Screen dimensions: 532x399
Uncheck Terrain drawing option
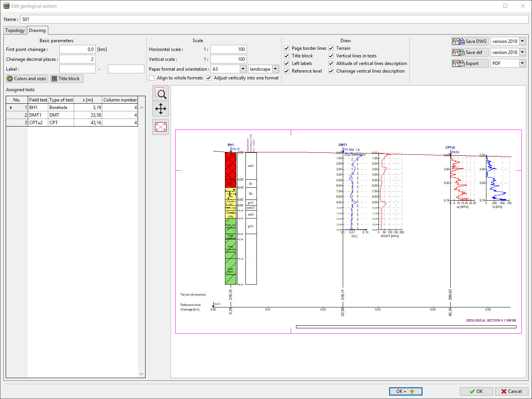[x=331, y=48]
